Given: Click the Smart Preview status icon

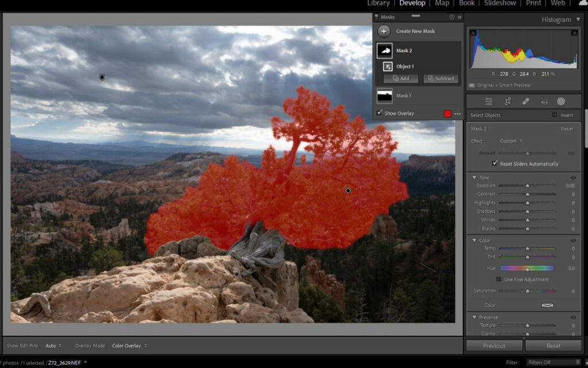Looking at the screenshot, I should point(472,85).
